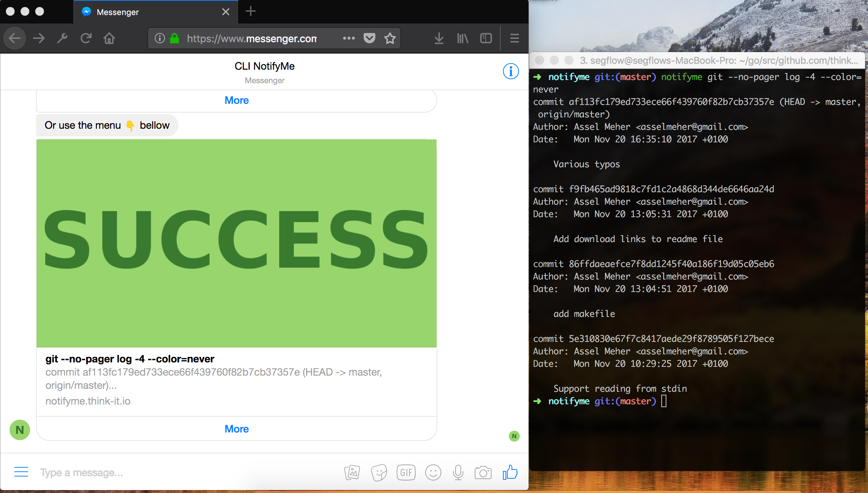Screen dimensions: 868x493
Task: Bookmark this page with star
Action: coord(390,38)
